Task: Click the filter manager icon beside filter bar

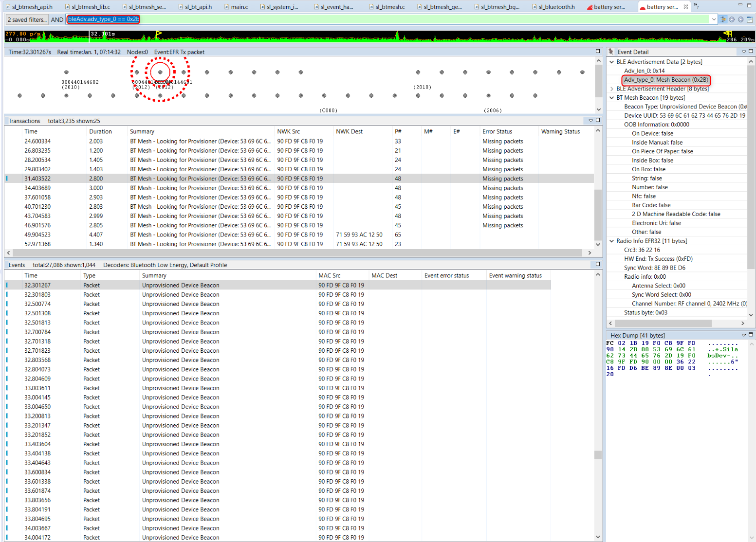Action: pos(723,19)
